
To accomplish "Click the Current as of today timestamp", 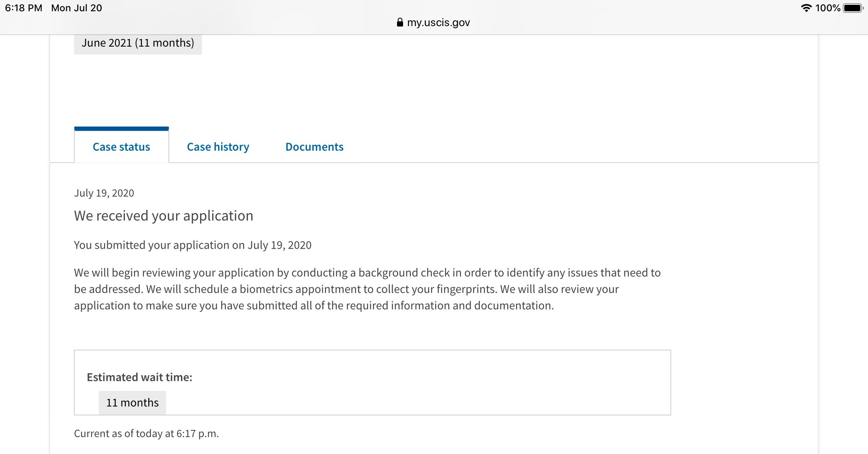I will (146, 434).
